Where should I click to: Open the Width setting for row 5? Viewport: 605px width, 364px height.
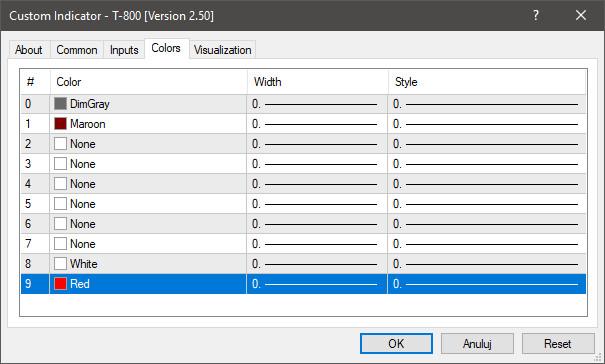[317, 204]
